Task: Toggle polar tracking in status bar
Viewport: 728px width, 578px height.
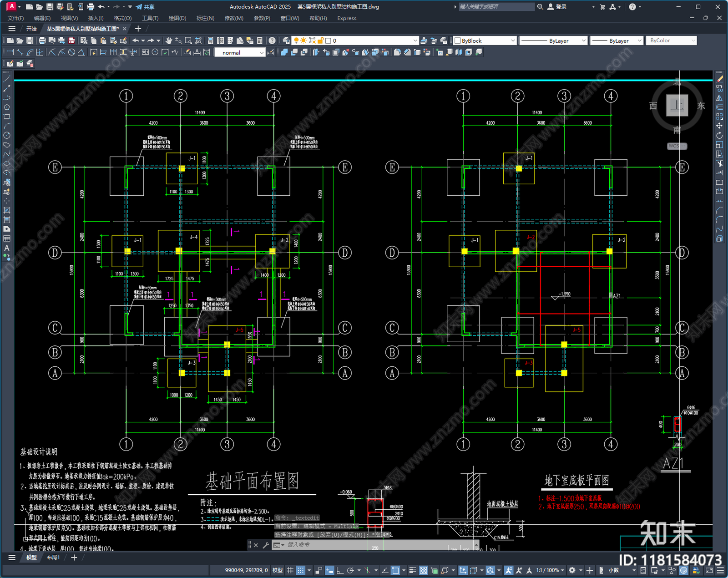Action: (350, 570)
